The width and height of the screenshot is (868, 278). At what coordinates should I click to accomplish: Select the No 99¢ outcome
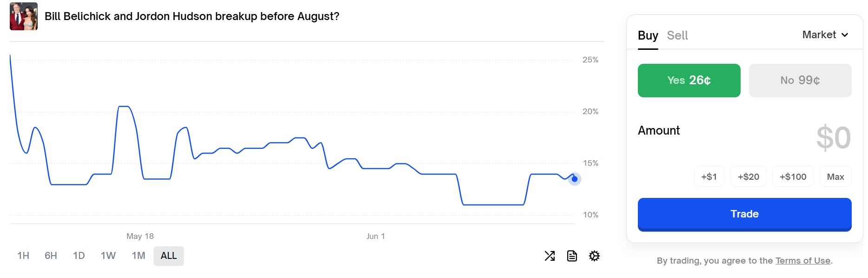pyautogui.click(x=800, y=80)
